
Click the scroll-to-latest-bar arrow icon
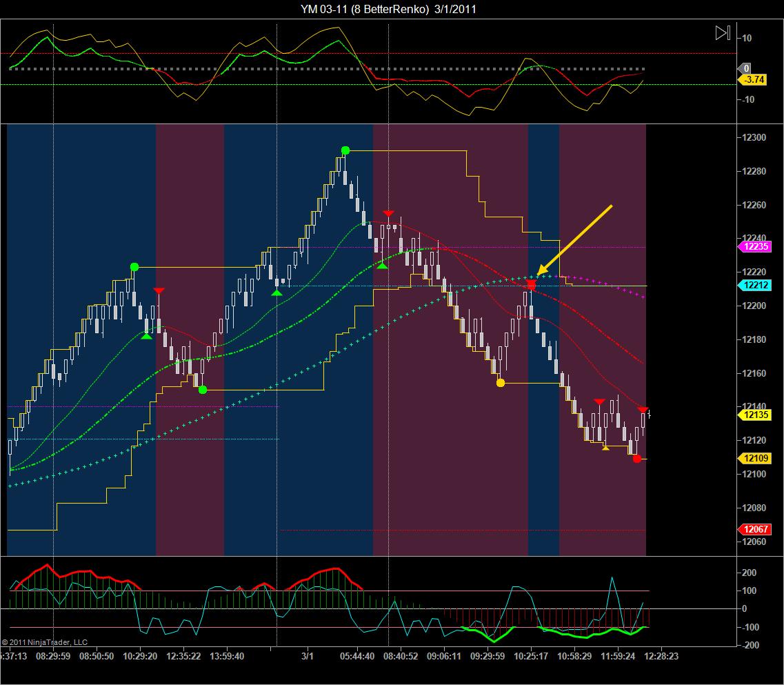click(x=723, y=33)
